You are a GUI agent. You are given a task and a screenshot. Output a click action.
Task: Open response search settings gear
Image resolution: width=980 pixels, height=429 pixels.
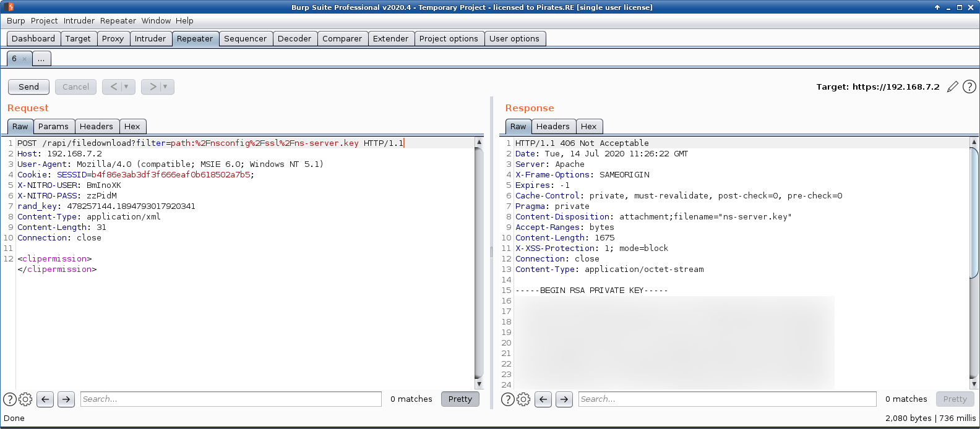click(x=523, y=399)
